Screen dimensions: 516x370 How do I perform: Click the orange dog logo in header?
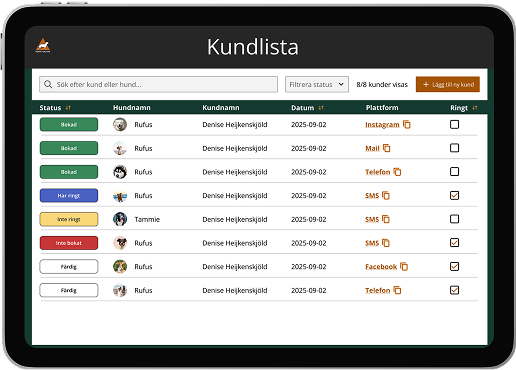click(43, 45)
